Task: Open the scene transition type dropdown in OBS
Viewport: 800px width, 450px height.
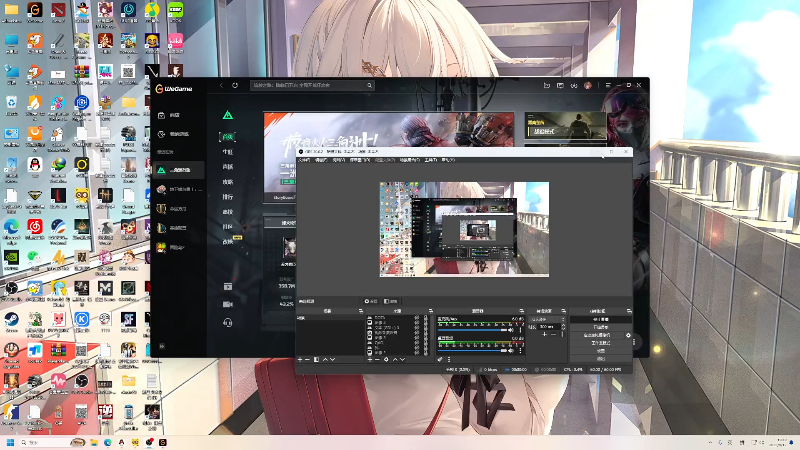Action: [547, 319]
